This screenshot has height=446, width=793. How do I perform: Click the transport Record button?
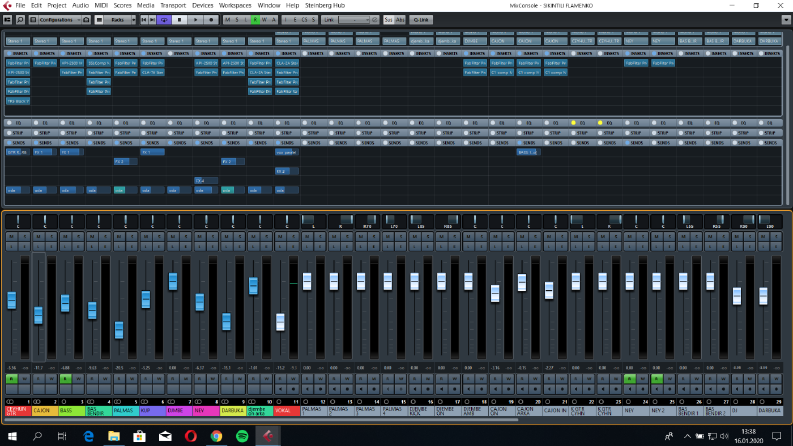pyautogui.click(x=211, y=20)
